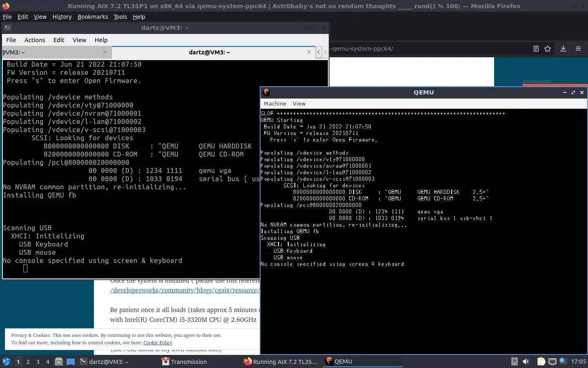Bookmark this page with star icon
The width and height of the screenshot is (588, 368).
[548, 49]
